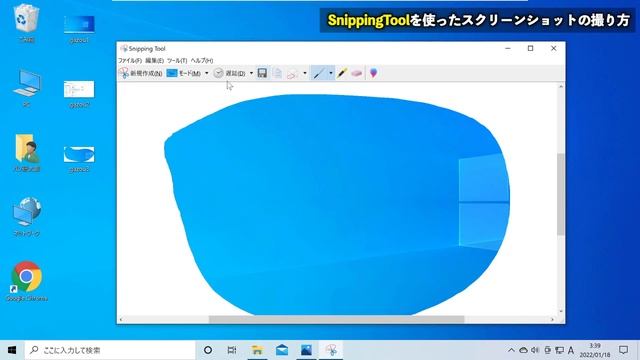Open the ヘルプ(H) menu
This screenshot has width=640, height=360.
[202, 60]
